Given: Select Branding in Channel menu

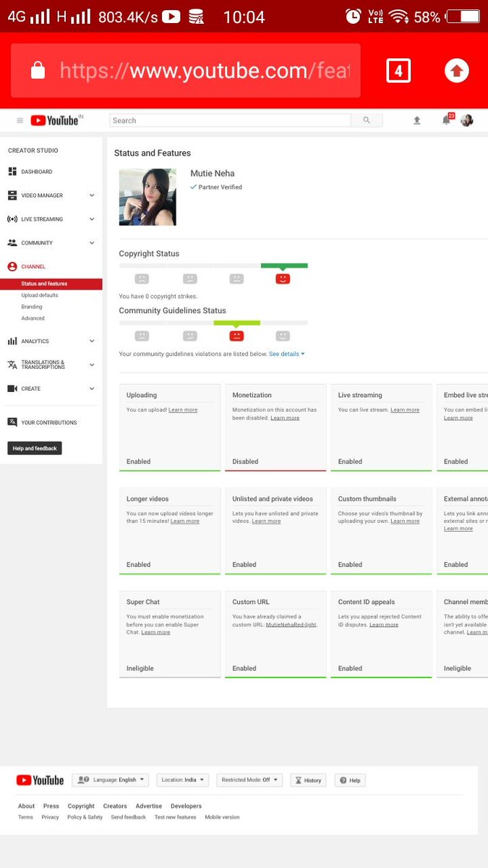Looking at the screenshot, I should tap(32, 307).
